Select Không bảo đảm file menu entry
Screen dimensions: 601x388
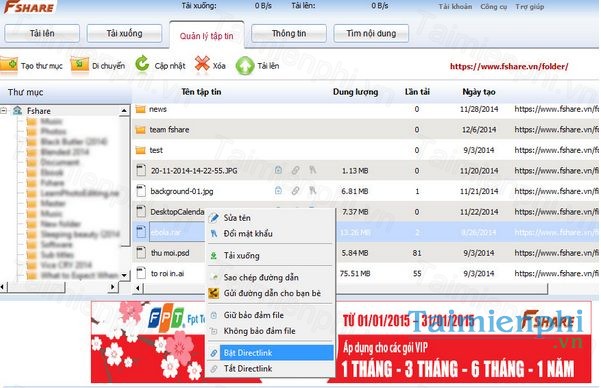[259, 331]
